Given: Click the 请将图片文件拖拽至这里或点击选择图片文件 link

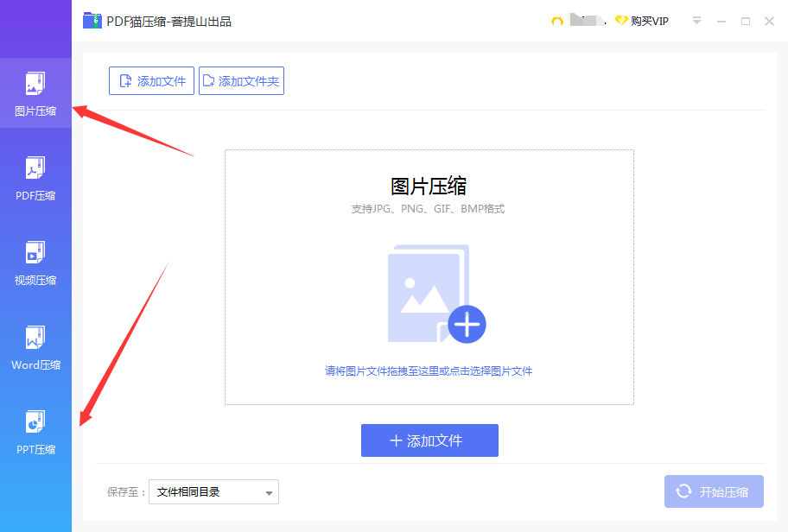Looking at the screenshot, I should 429,371.
